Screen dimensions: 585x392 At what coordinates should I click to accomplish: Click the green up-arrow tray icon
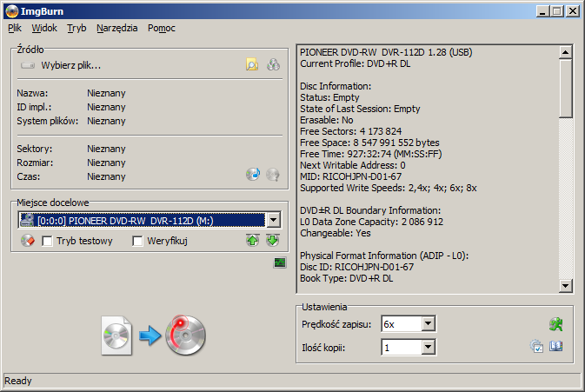253,241
